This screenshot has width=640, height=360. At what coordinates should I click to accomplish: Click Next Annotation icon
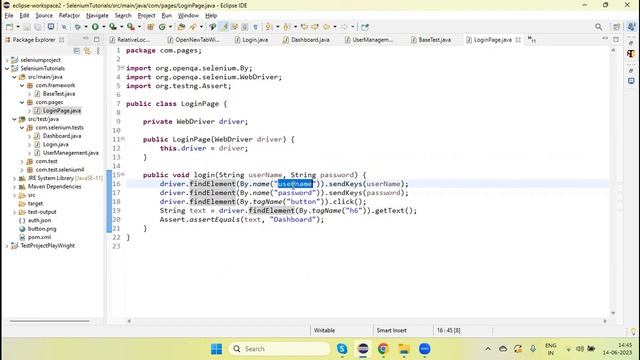coord(269,27)
